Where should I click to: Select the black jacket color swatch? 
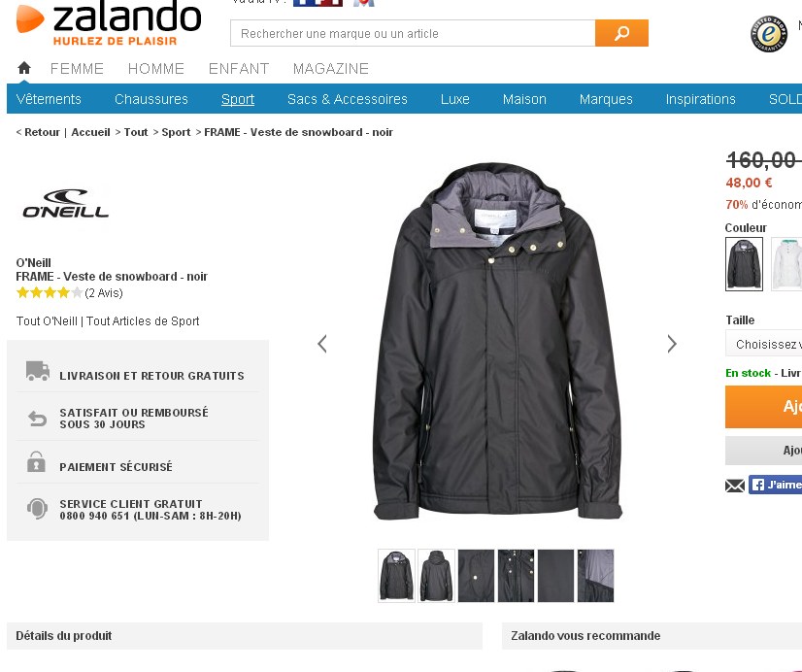(x=744, y=264)
